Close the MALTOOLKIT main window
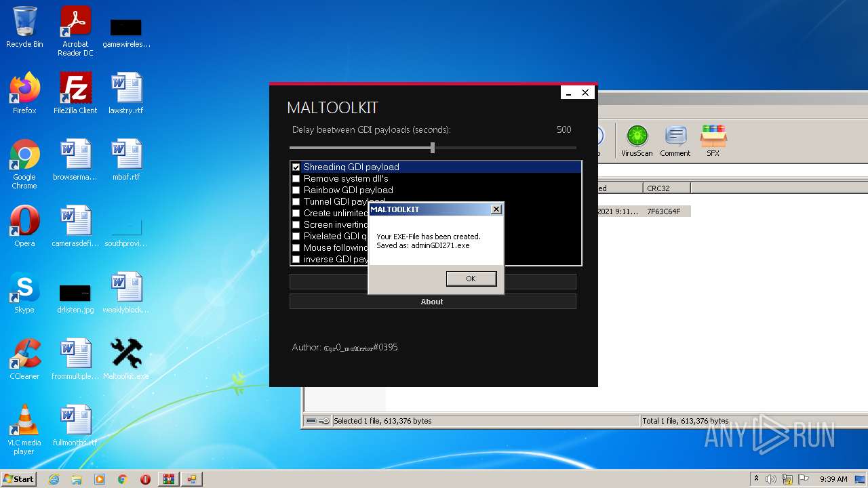Viewport: 868px width, 488px height. point(585,93)
